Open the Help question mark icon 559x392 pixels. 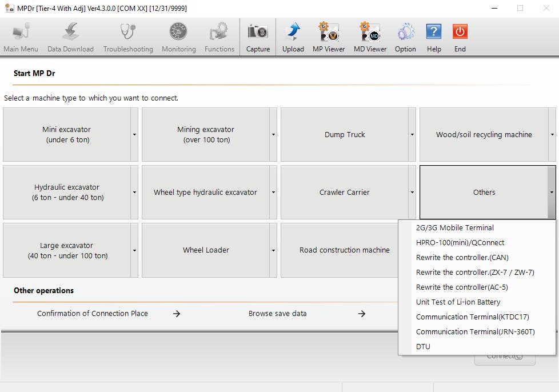pos(434,31)
